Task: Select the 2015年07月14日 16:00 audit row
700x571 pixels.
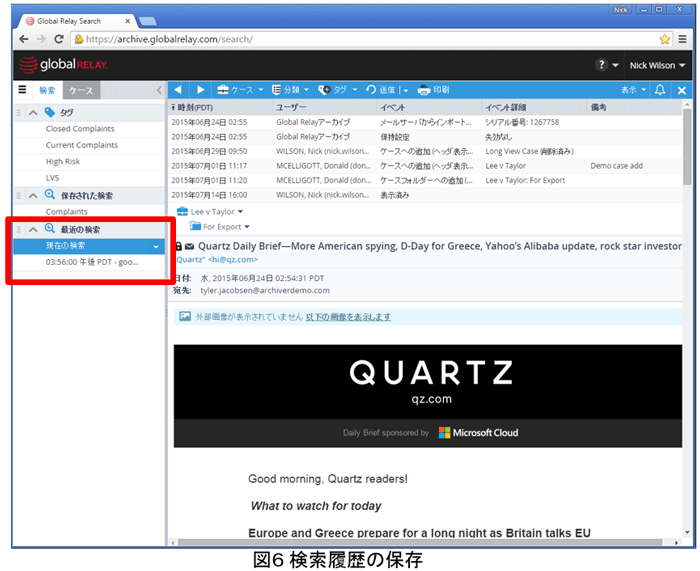Action: (x=425, y=195)
